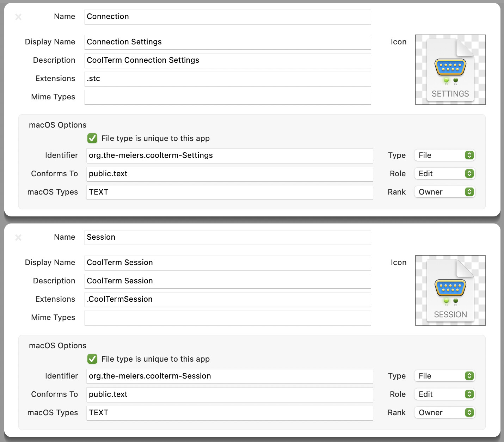Remove the Session file type with its X icon
Image resolution: width=504 pixels, height=442 pixels.
(18, 237)
